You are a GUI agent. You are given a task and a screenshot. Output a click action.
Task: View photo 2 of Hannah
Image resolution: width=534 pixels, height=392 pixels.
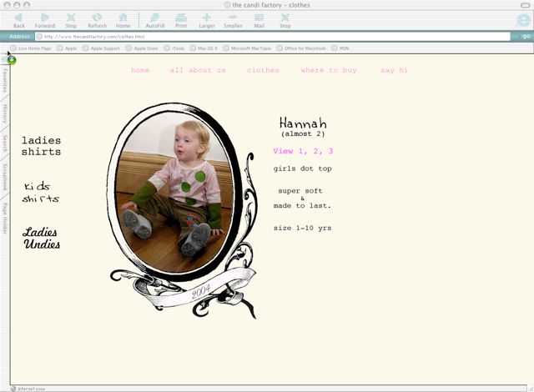pyautogui.click(x=315, y=151)
